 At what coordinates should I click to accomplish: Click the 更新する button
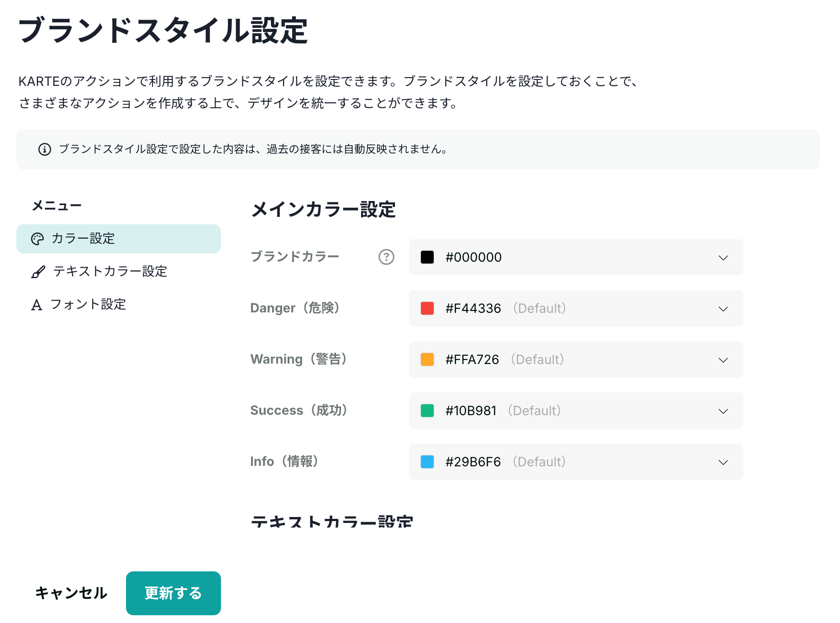coord(173,593)
